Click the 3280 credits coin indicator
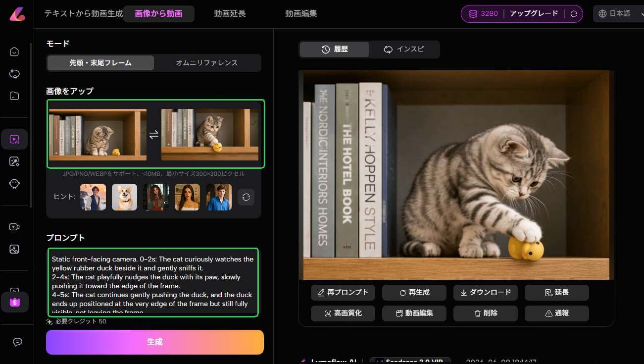The height and width of the screenshot is (364, 644). pos(483,14)
